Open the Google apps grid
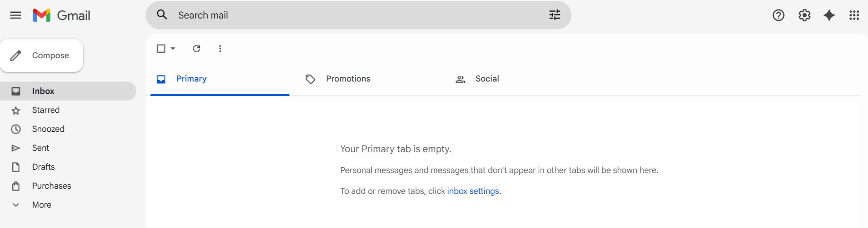Viewport: 868px width, 228px height. [854, 15]
